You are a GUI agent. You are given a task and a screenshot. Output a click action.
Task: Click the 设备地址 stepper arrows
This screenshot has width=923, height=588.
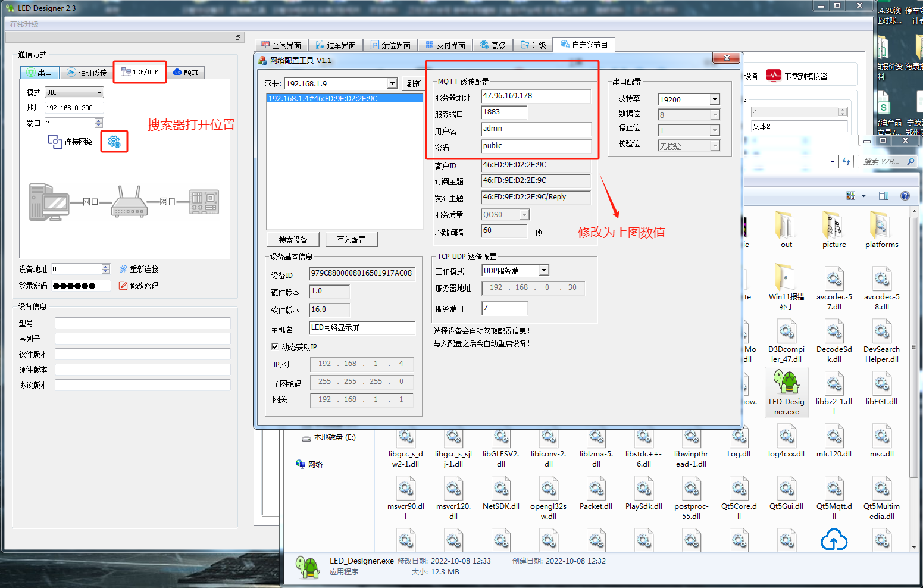(x=106, y=269)
